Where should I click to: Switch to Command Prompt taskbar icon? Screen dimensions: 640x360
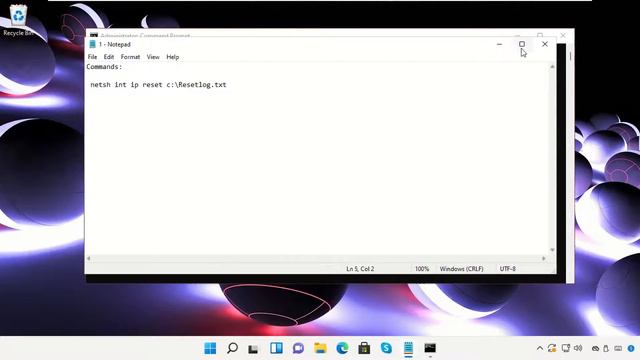tap(430, 348)
